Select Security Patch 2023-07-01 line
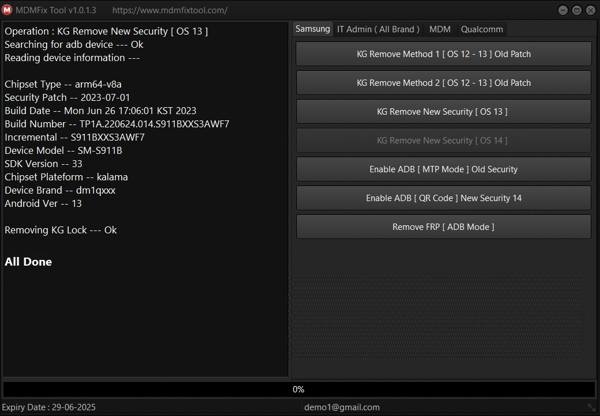Screen dimensions: 600x416 [67, 98]
